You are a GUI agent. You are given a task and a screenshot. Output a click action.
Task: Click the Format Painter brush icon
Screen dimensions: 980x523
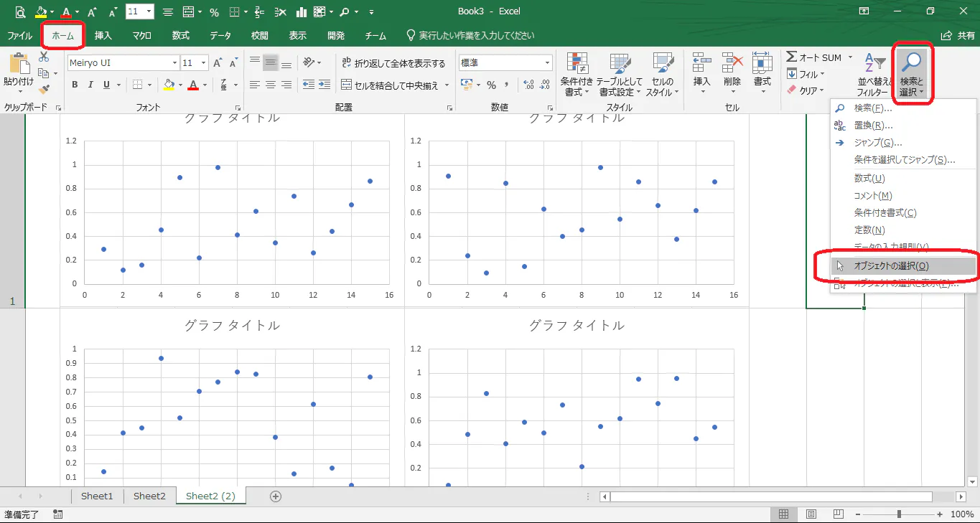(44, 90)
